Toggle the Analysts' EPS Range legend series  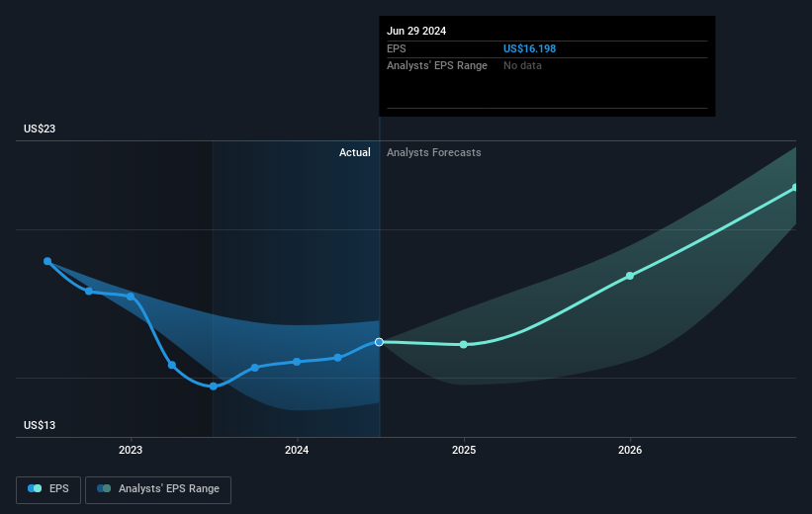point(158,489)
